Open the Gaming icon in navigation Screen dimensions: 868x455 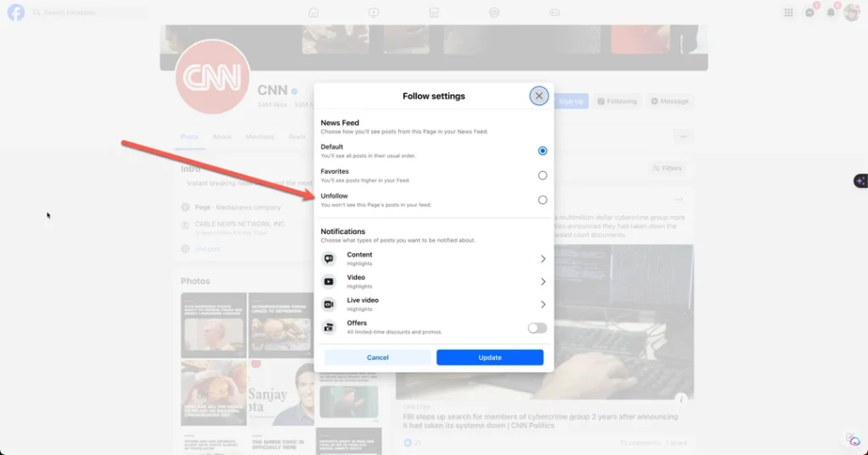click(x=554, y=12)
